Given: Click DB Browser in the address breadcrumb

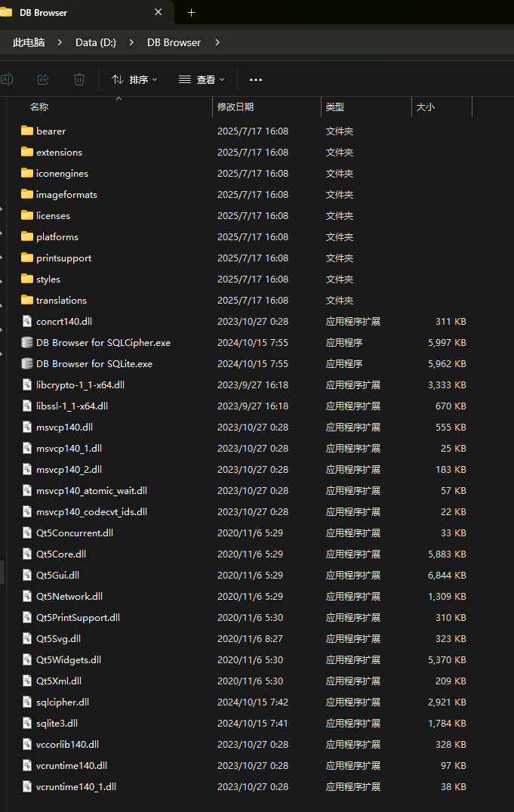Looking at the screenshot, I should [x=174, y=42].
